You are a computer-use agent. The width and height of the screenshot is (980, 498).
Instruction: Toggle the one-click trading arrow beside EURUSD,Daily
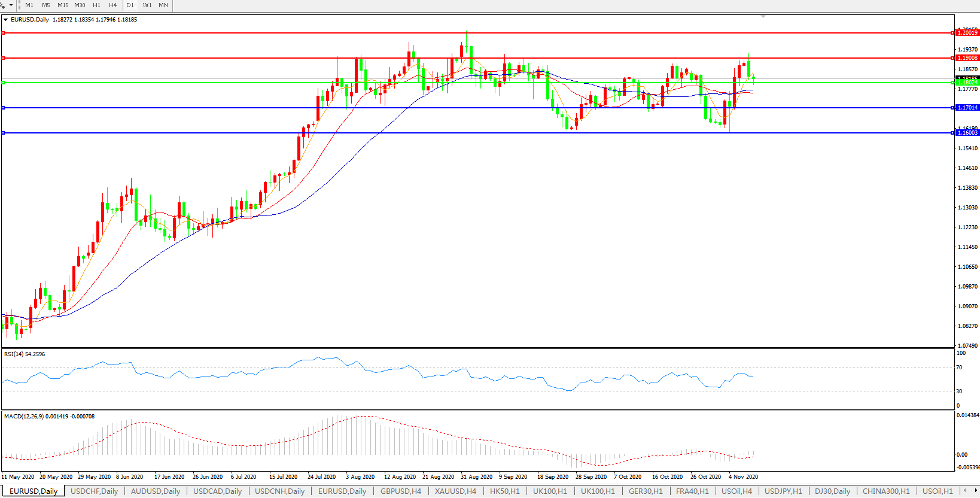[6, 20]
